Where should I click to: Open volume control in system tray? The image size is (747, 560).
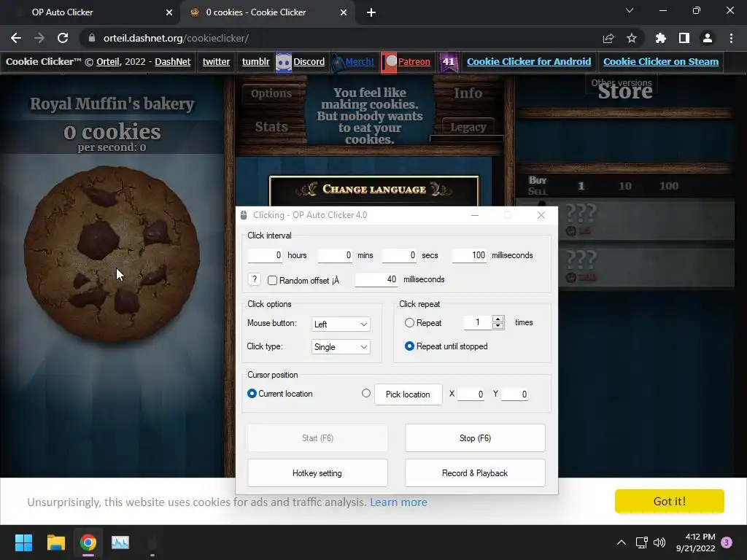click(659, 542)
